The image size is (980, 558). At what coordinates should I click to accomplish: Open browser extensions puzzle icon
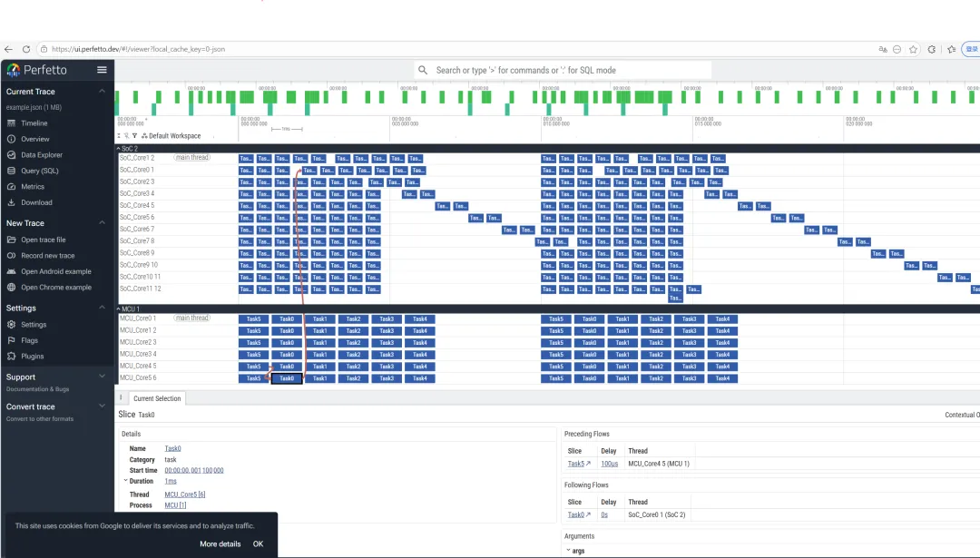pyautogui.click(x=931, y=49)
